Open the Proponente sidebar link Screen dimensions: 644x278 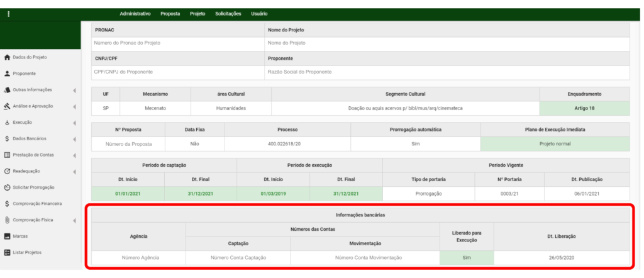(x=25, y=74)
